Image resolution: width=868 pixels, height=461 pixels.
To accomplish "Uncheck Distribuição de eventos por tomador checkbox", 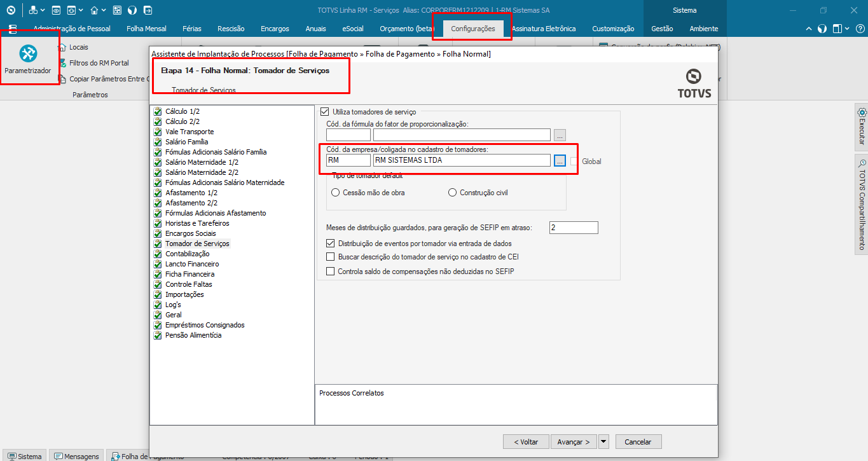I will point(330,243).
